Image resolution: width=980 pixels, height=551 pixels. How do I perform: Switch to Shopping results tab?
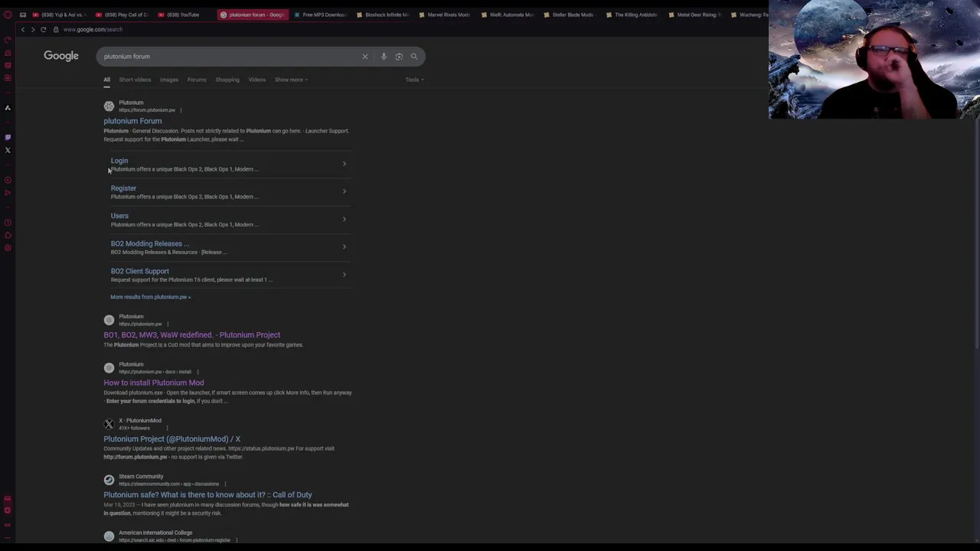point(227,80)
